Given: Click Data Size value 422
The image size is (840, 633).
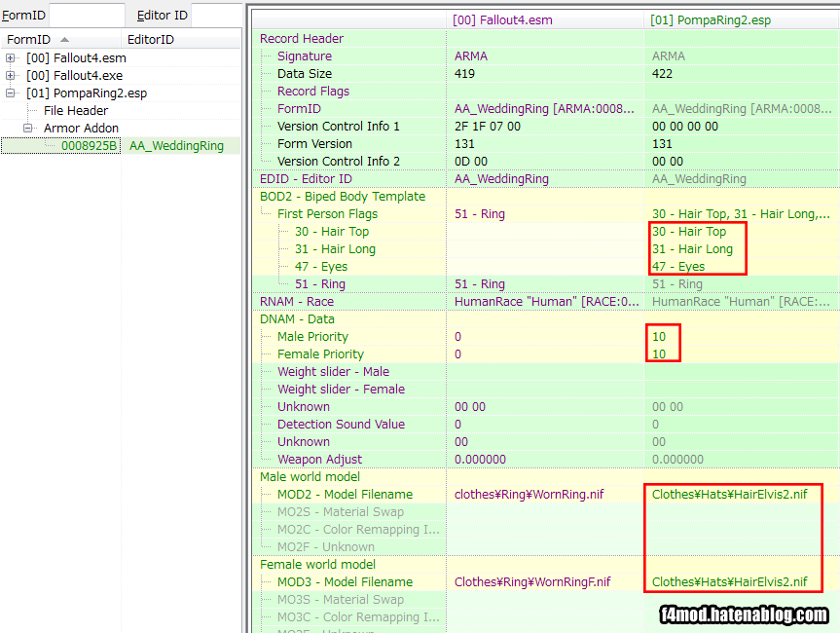Looking at the screenshot, I should coord(662,74).
